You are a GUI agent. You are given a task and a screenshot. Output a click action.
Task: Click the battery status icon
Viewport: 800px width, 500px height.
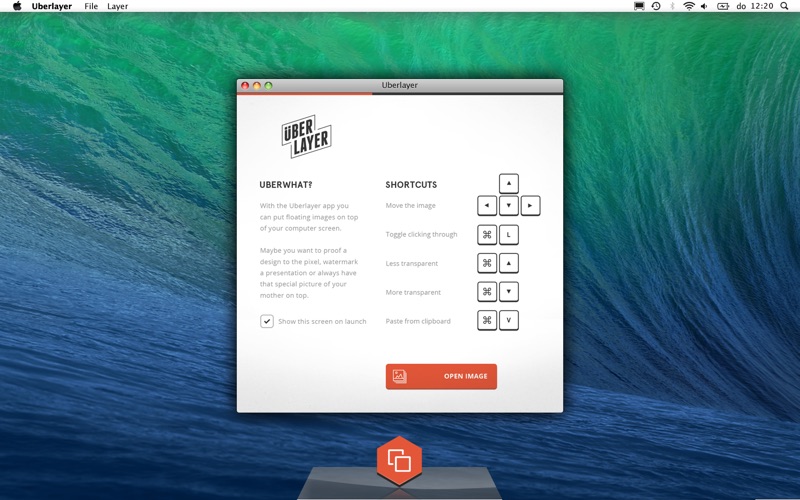pyautogui.click(x=722, y=6)
